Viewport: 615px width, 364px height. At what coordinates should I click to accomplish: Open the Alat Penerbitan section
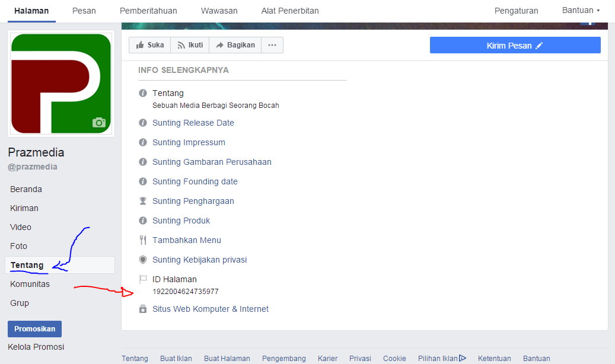coord(290,10)
